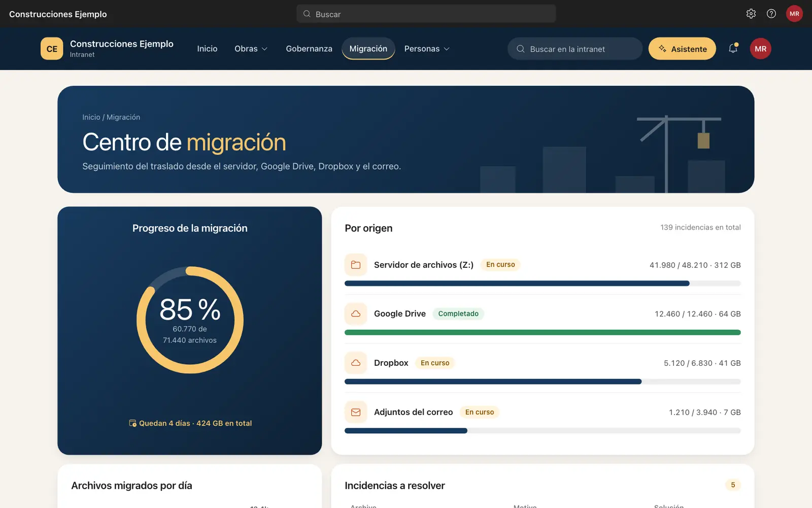Viewport: 812px width, 508px height.
Task: Expand the Personas menu
Action: [427, 49]
